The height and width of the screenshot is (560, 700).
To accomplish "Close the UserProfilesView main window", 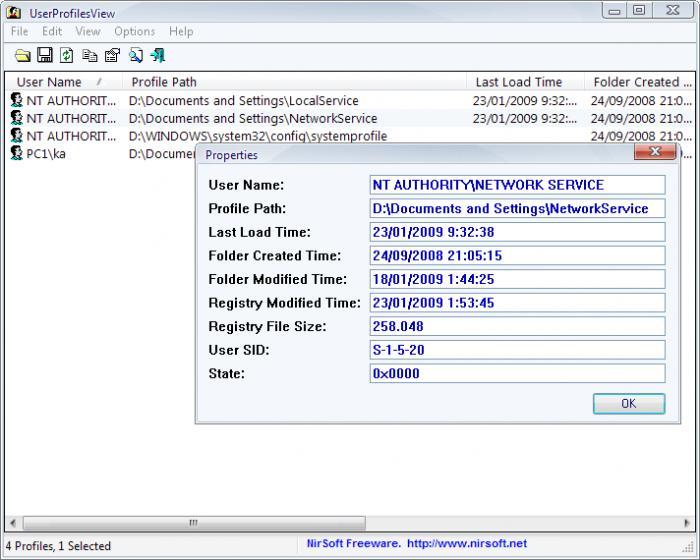I will tap(673, 11).
